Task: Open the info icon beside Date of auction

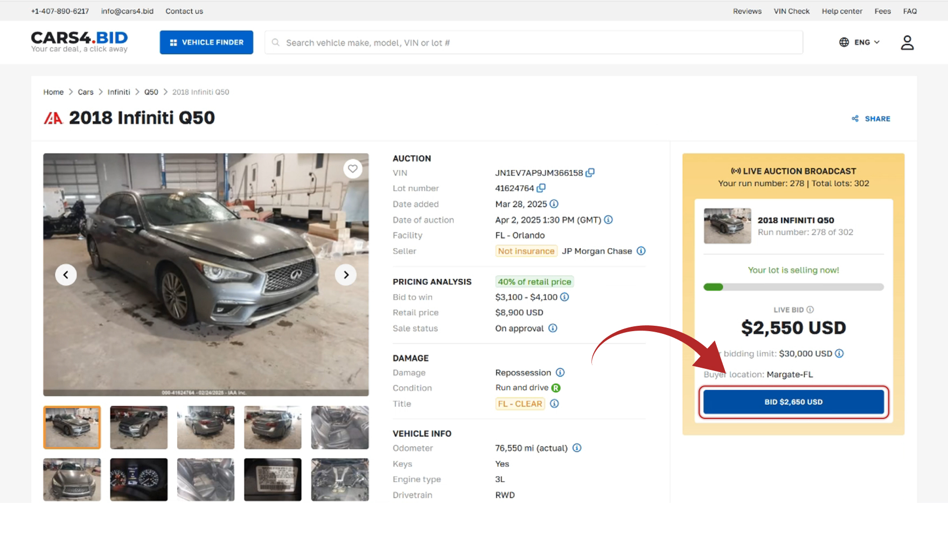Action: click(608, 220)
